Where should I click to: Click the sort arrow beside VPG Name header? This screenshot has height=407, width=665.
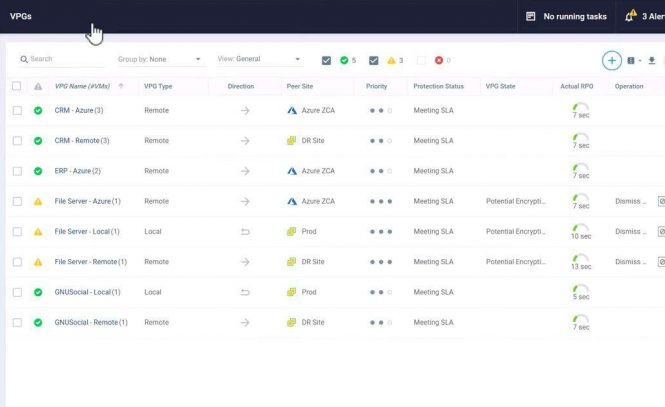[x=121, y=86]
